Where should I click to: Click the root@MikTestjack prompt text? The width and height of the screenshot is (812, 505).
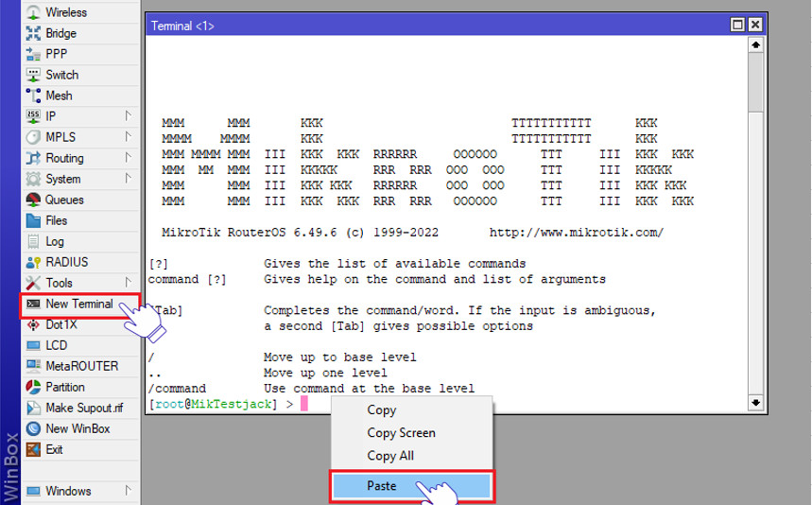point(214,404)
